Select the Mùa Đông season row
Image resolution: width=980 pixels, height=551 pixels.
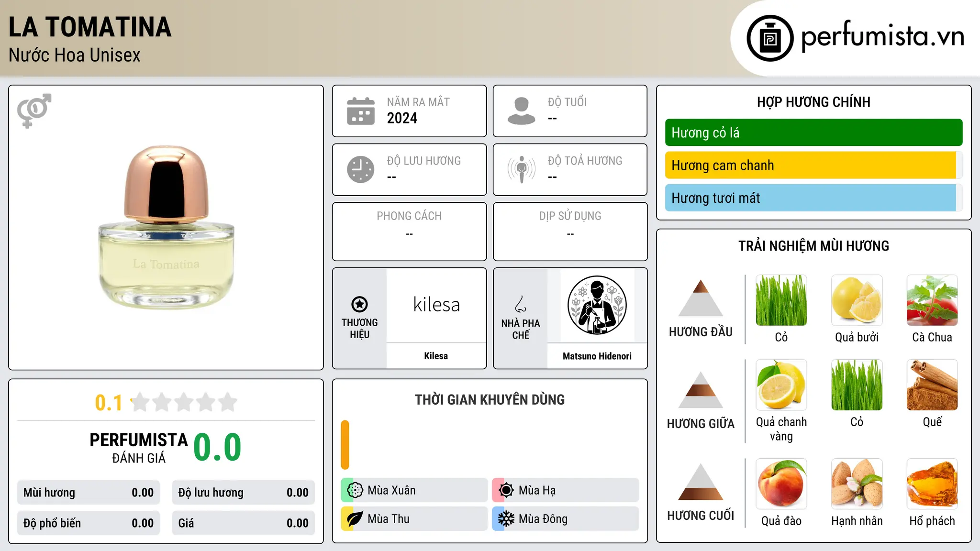[x=566, y=519]
